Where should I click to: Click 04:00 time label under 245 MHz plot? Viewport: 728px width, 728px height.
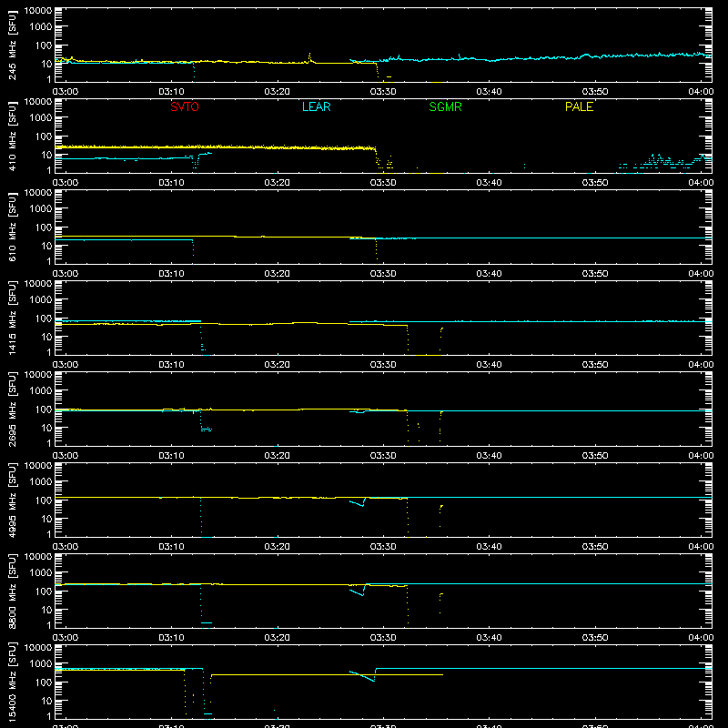(701, 92)
